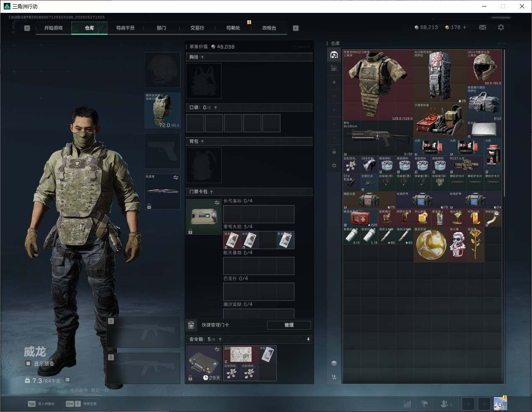Add currency with the plus next to 176

(464, 27)
